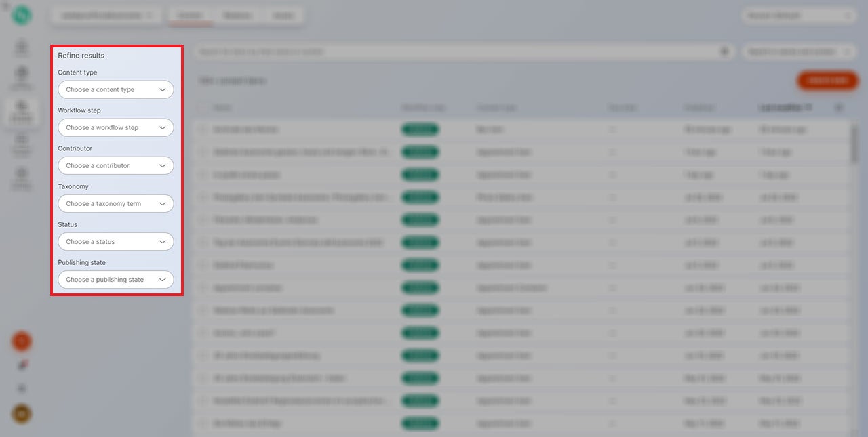
Task: Open the Choose a content type dropdown
Action: (115, 89)
